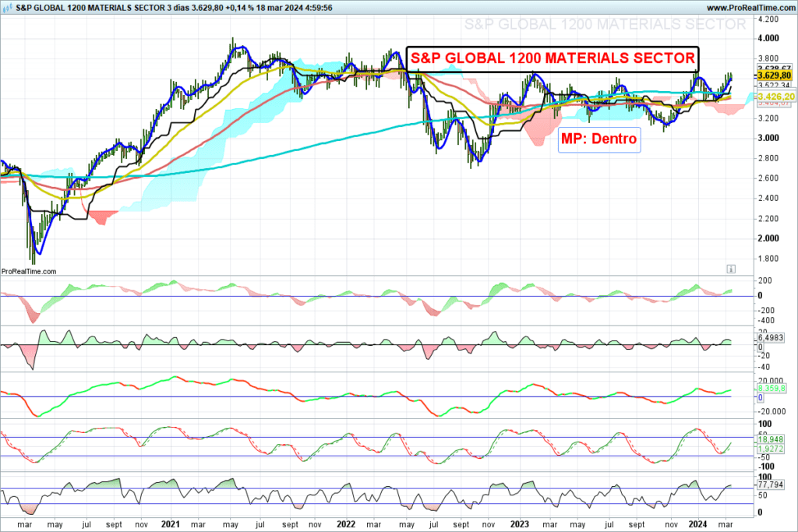Screen dimensions: 798x532
Task: Click the ProRealTime.com label on the price chart
Action: coord(29,272)
